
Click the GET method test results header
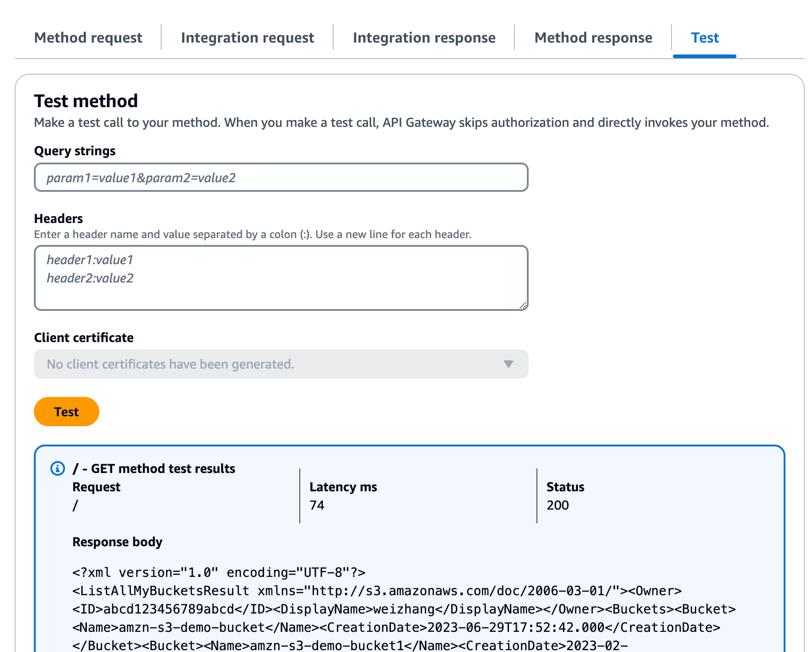coord(154,468)
